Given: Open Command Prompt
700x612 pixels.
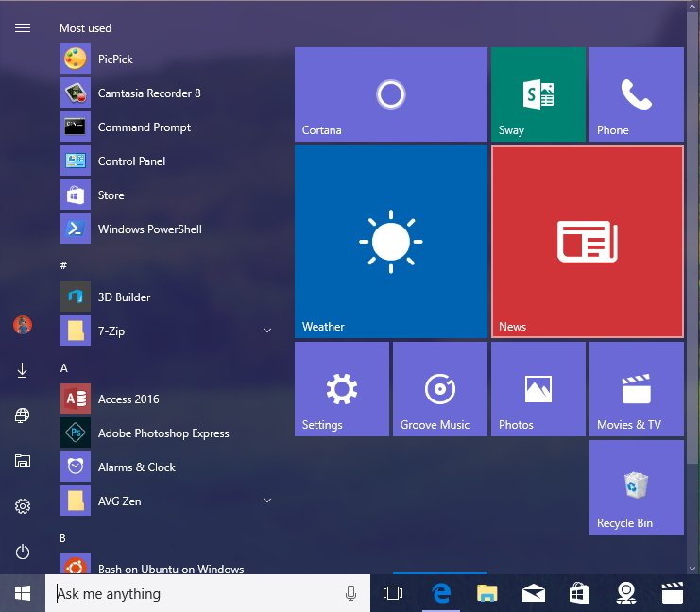Looking at the screenshot, I should click(167, 127).
